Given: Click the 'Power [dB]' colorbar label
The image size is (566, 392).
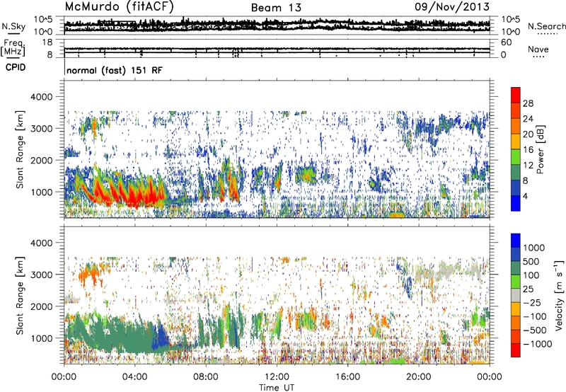Looking at the screenshot, I should [540, 149].
